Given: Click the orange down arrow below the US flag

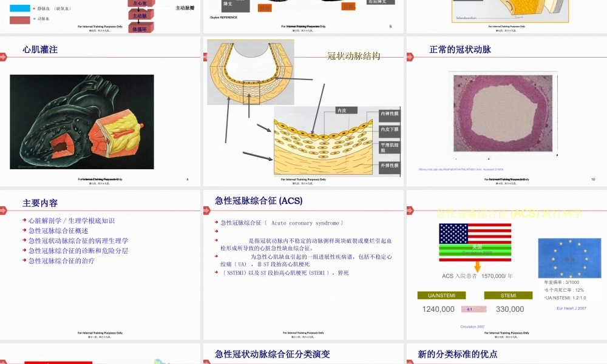Looking at the screenshot, I should (477, 266).
